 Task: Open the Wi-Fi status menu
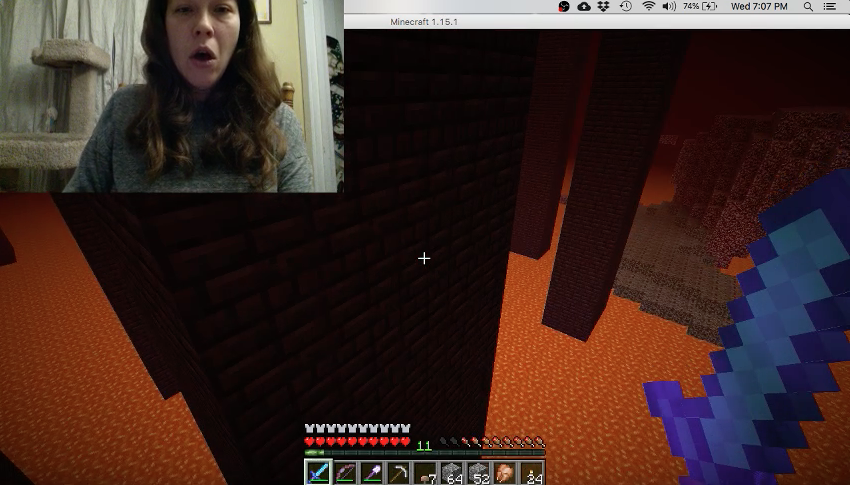click(648, 7)
